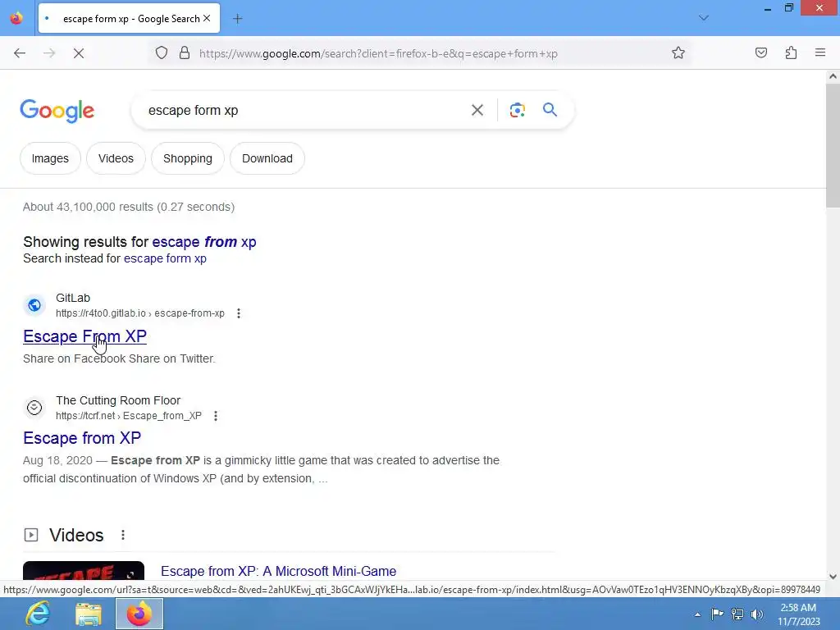Submit search with magnifier icon
The height and width of the screenshot is (630, 840).
tap(550, 110)
